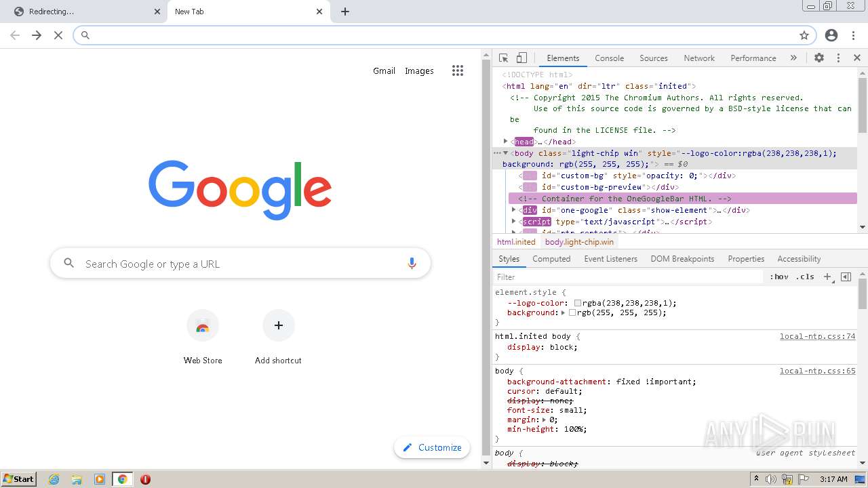This screenshot has width=868, height=488.
Task: Switch to the Performance tab
Action: click(x=753, y=58)
